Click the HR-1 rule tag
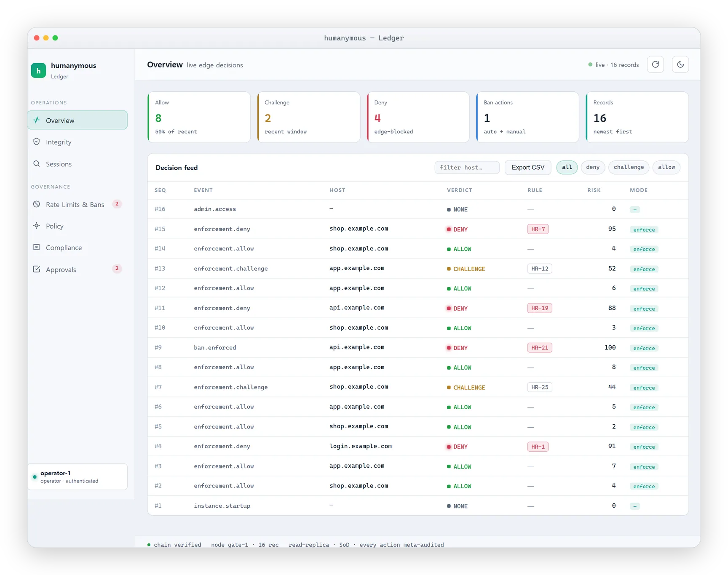The height and width of the screenshot is (575, 728). 538,447
